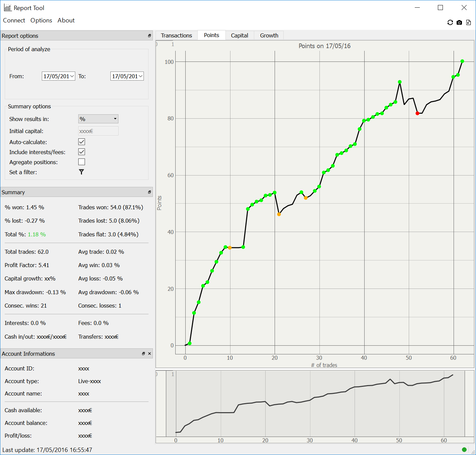Click the red losing trade point on chart
The height and width of the screenshot is (455, 476).
click(417, 113)
